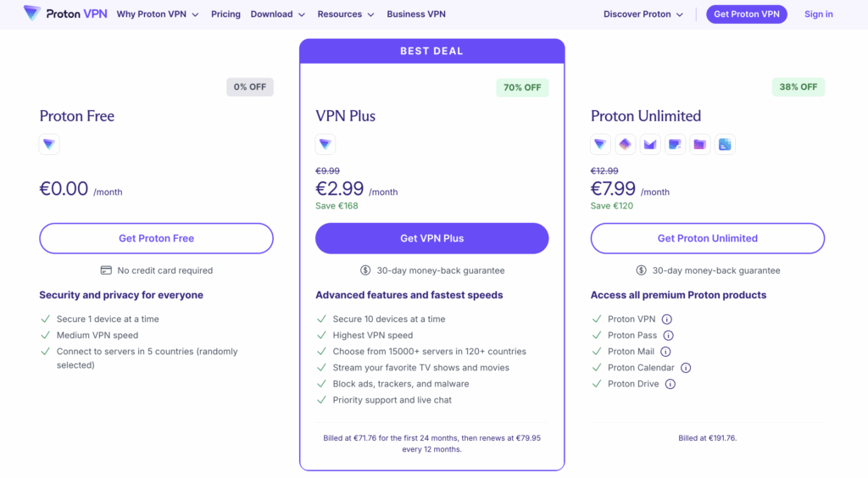868x478 pixels.
Task: Expand the Resources dropdown
Action: (x=346, y=14)
